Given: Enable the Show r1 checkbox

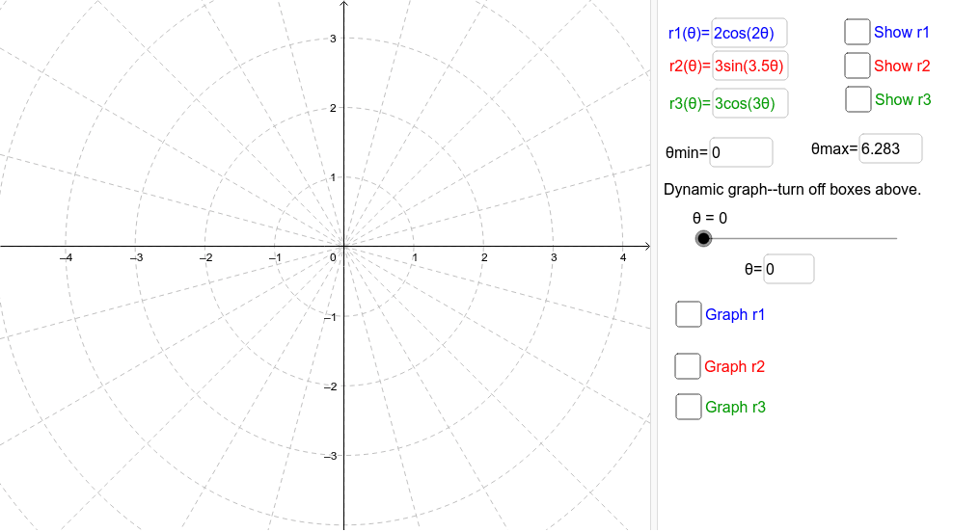Looking at the screenshot, I should tap(857, 32).
